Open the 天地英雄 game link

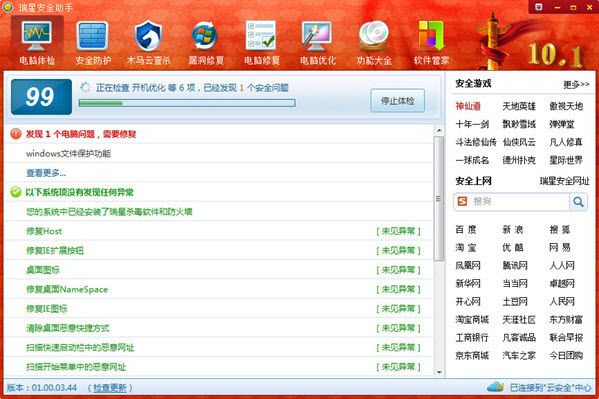tap(519, 106)
